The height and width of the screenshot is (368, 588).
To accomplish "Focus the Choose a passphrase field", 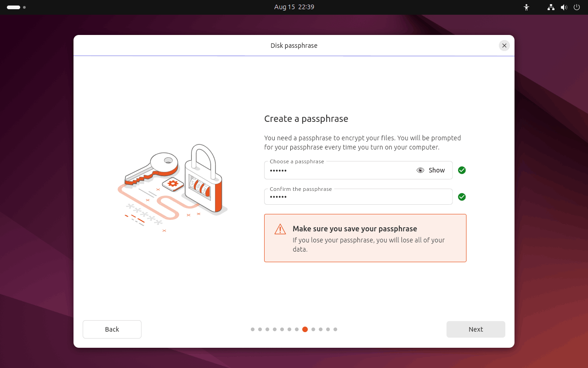I will tap(340, 171).
